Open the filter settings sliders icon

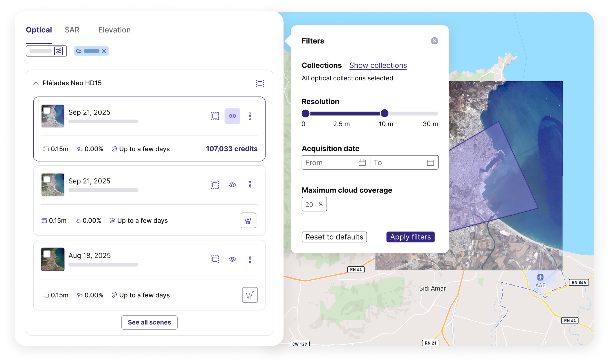click(59, 51)
